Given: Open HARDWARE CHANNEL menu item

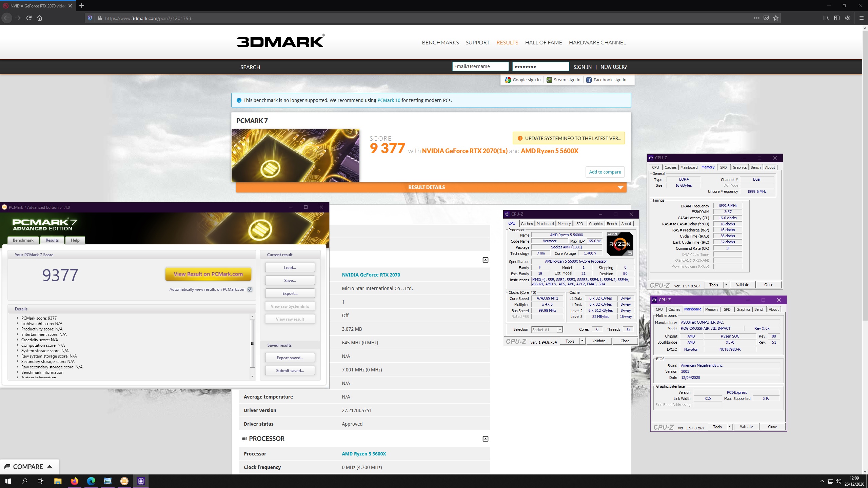Looking at the screenshot, I should coord(597,43).
